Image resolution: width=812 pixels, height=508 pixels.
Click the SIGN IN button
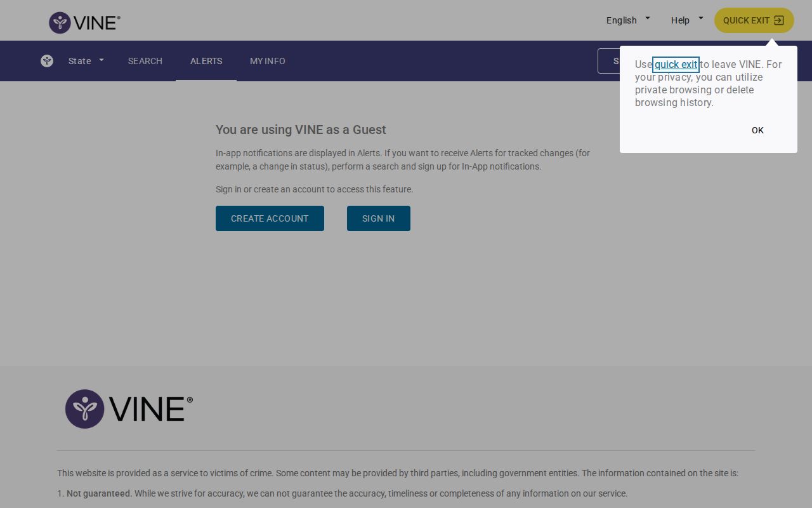[x=379, y=218]
